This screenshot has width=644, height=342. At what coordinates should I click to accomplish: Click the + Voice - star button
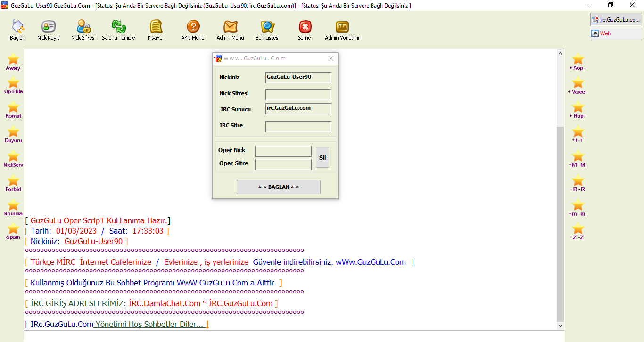pyautogui.click(x=578, y=85)
